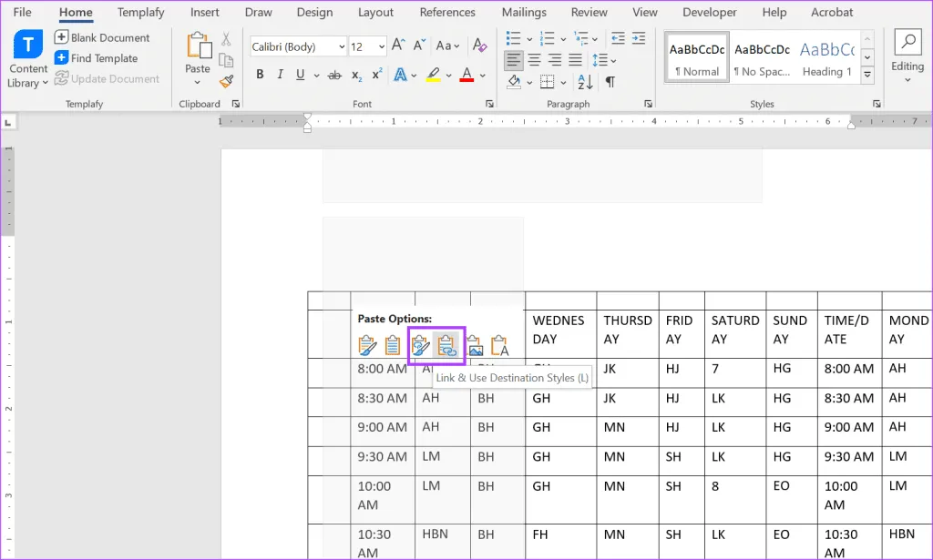Select Keep Text Only paste option
933x560 pixels.
pyautogui.click(x=499, y=346)
